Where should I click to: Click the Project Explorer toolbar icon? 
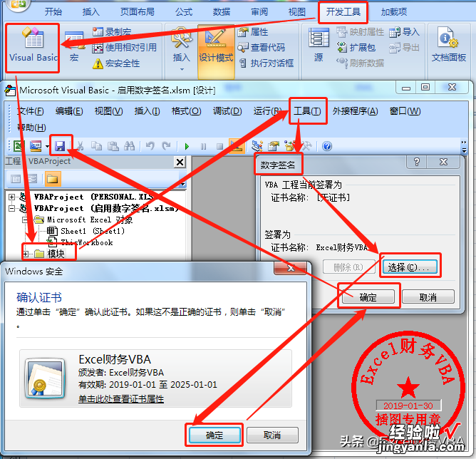(257, 146)
